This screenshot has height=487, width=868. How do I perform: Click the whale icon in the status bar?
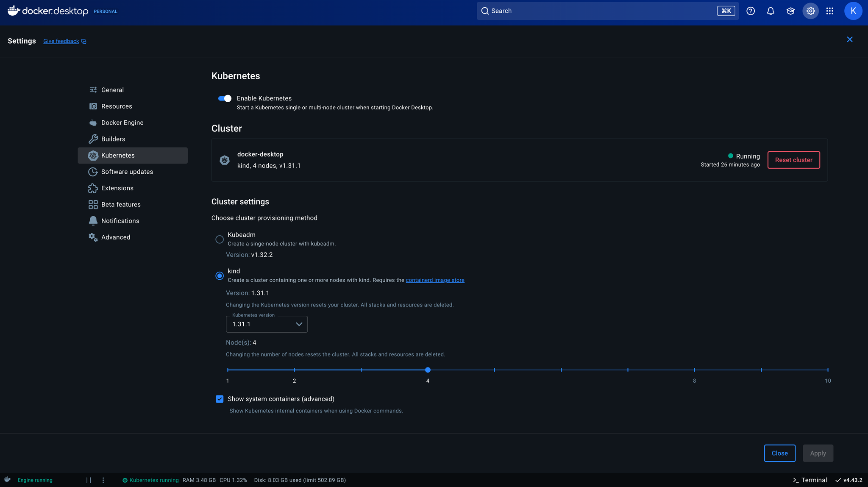pyautogui.click(x=7, y=479)
